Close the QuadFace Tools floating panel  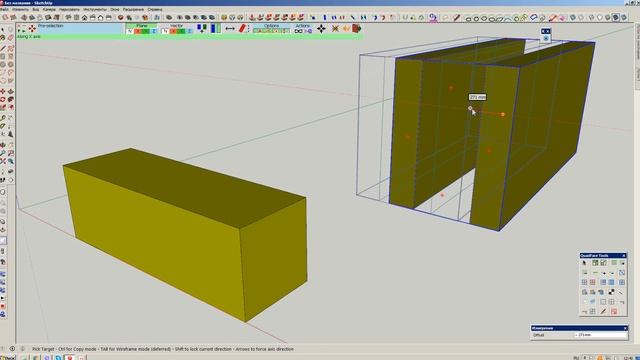pyautogui.click(x=624, y=256)
